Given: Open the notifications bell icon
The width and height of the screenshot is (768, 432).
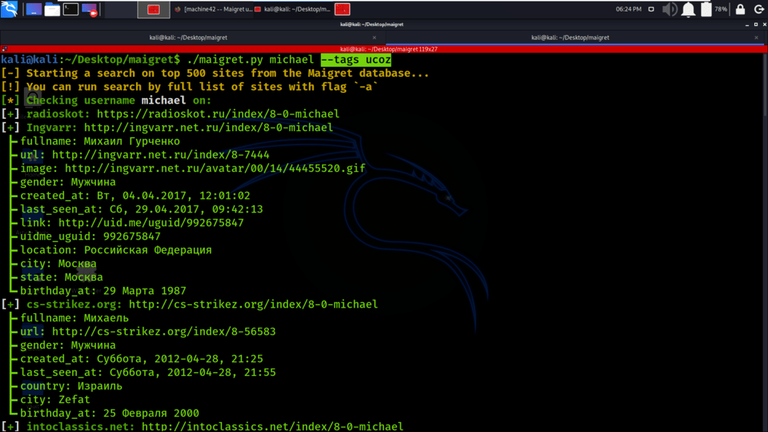Looking at the screenshot, I should tap(688, 9).
